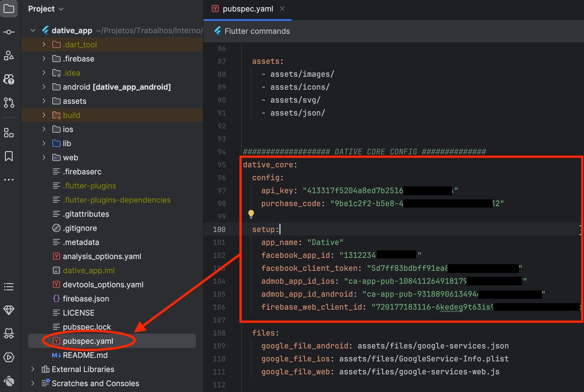Close the pubspec.yaml tab
The height and width of the screenshot is (392, 584).
point(282,9)
